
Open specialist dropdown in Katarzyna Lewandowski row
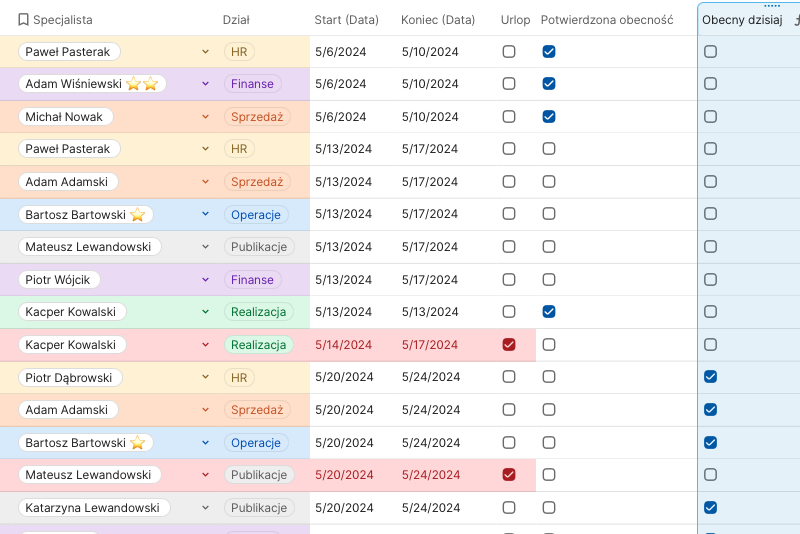[x=205, y=507]
